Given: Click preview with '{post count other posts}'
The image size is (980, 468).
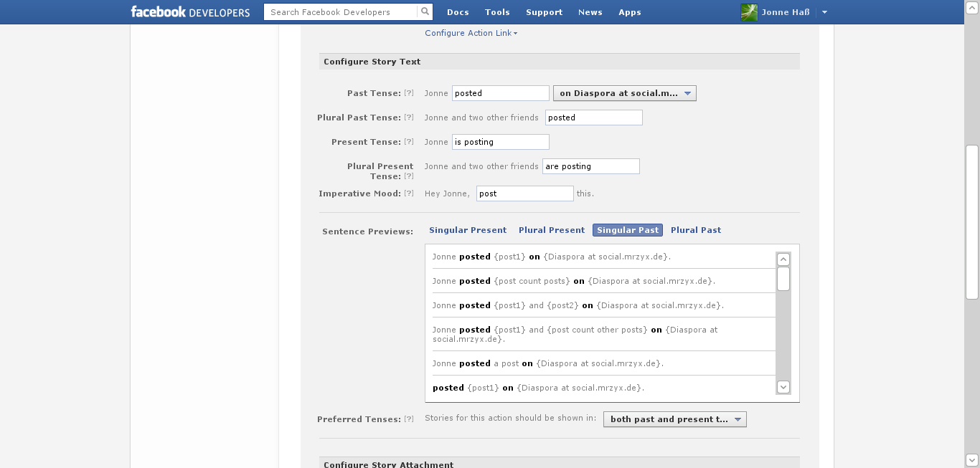Looking at the screenshot, I should [x=575, y=334].
